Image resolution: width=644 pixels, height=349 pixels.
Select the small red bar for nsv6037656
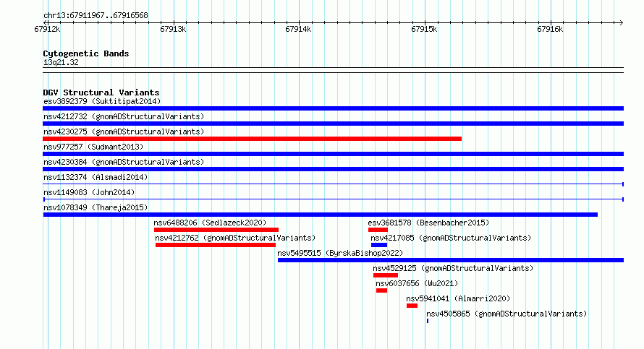[381, 290]
